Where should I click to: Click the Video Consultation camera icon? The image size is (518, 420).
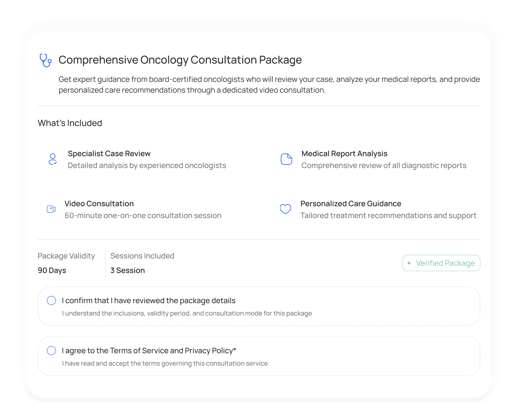[x=51, y=209]
